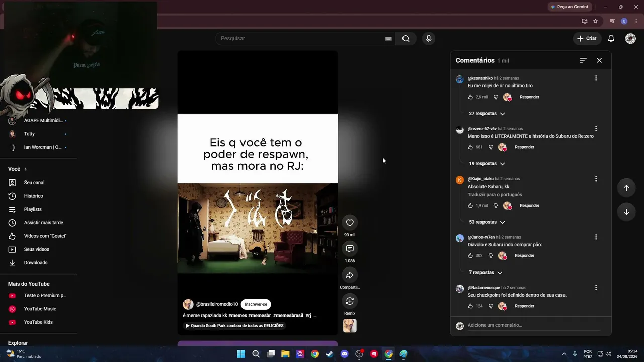
Task: Open the short's sound thumbnail
Action: 350,326
